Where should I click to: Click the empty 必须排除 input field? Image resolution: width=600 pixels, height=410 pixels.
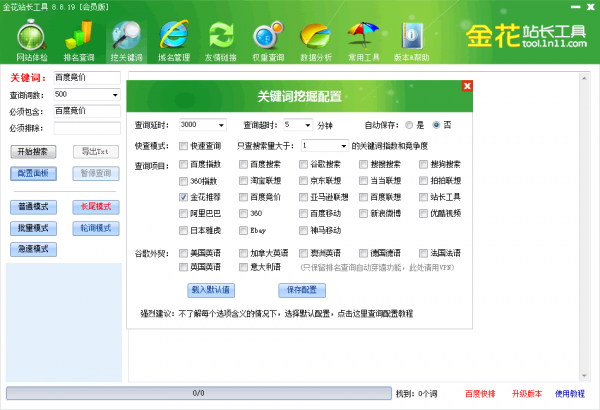87,128
